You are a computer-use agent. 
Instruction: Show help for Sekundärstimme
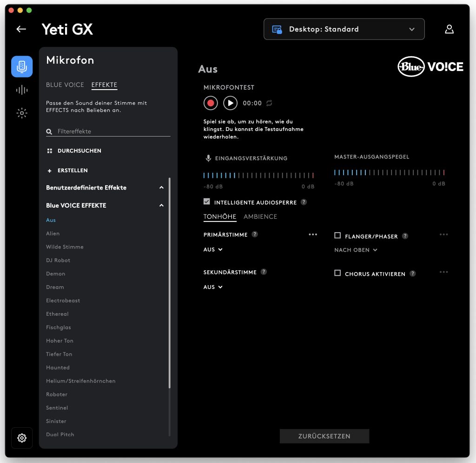264,272
